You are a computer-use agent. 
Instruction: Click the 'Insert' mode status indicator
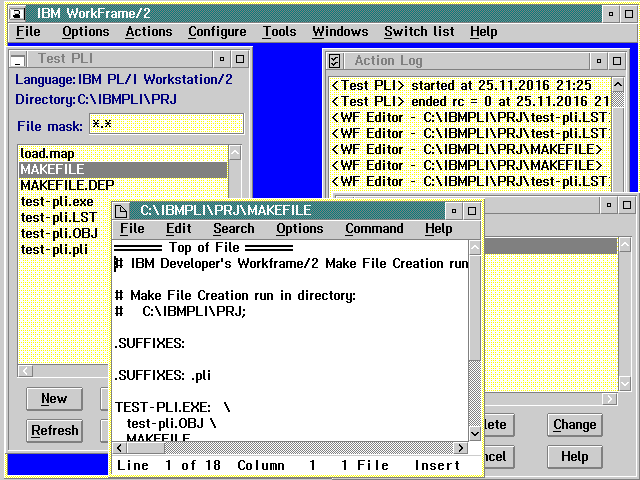[x=437, y=465]
